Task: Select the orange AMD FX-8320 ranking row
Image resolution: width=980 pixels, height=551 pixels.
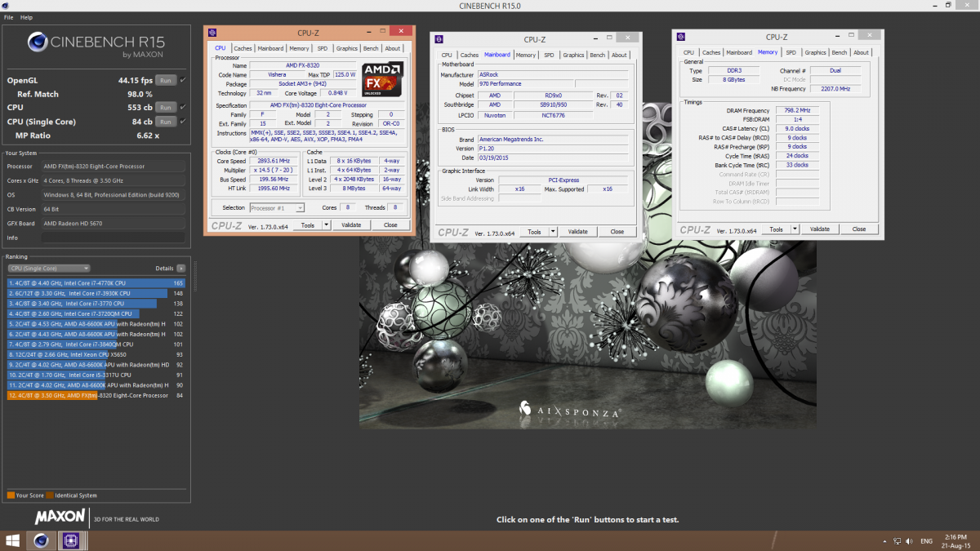Action: pyautogui.click(x=96, y=395)
